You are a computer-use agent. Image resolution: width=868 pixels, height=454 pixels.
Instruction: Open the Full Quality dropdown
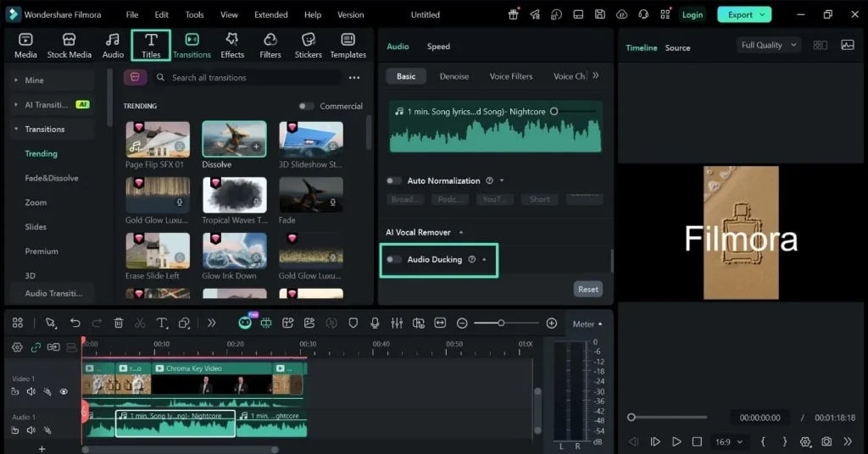pos(768,46)
